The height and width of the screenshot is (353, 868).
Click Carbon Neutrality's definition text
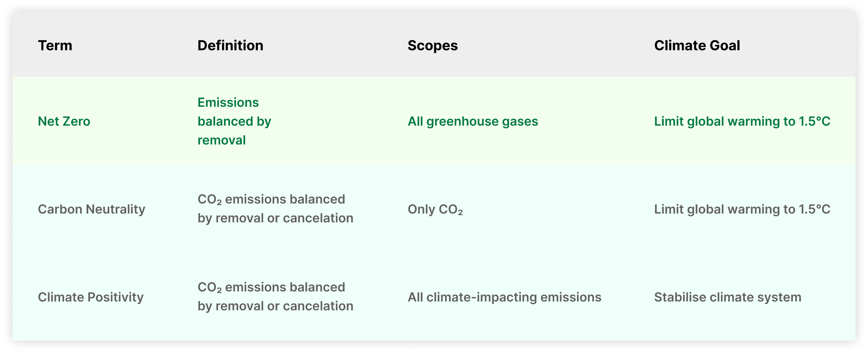pos(275,209)
